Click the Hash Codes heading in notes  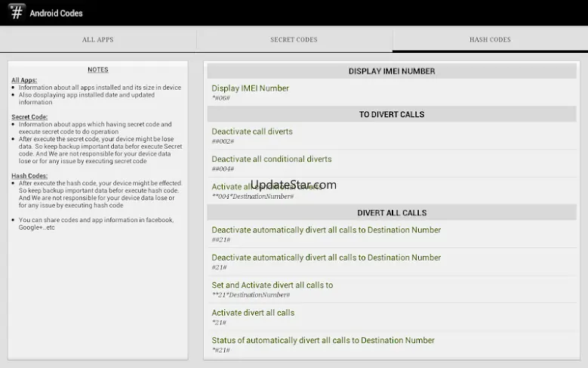[x=27, y=176]
